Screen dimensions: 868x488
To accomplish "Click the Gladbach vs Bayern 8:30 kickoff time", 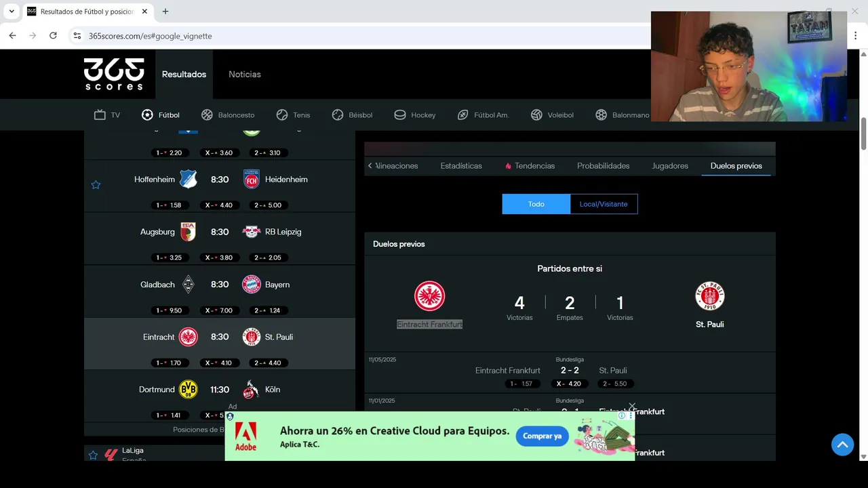I will point(220,285).
